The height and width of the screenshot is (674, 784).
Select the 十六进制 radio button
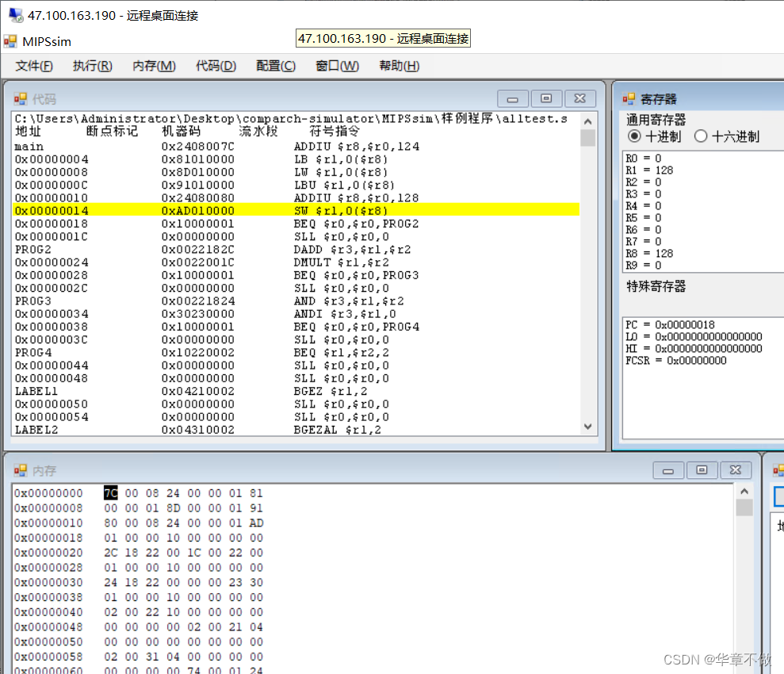[702, 136]
